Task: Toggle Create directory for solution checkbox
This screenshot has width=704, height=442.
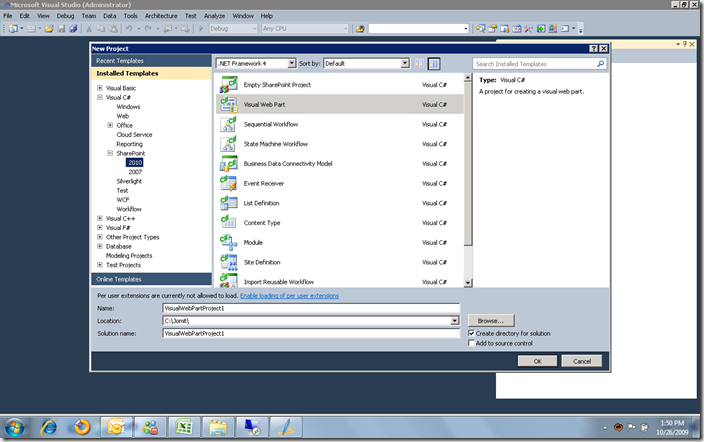Action: tap(471, 333)
